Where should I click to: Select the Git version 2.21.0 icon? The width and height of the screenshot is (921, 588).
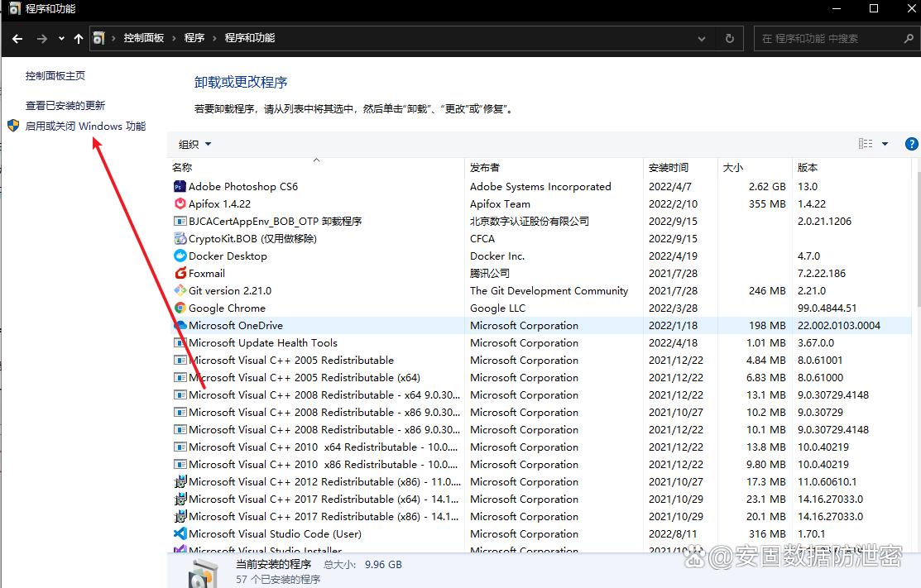[x=180, y=291]
